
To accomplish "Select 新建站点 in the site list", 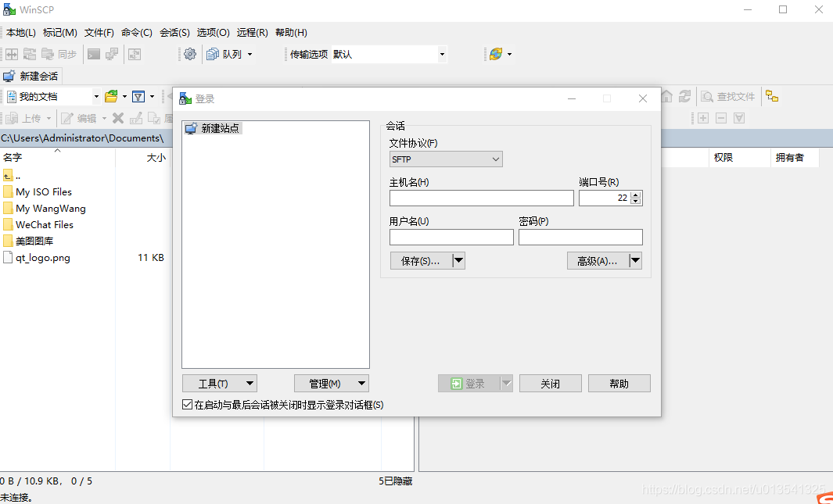I will 214,128.
